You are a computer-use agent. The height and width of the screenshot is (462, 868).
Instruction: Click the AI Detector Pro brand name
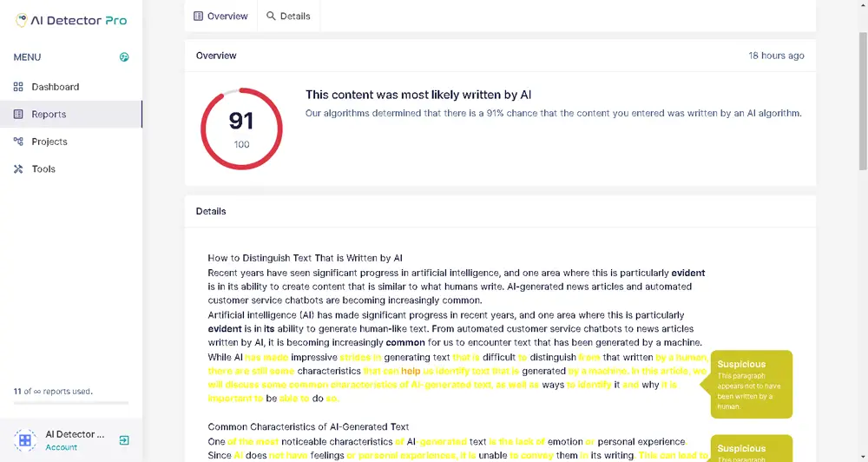[x=79, y=21]
